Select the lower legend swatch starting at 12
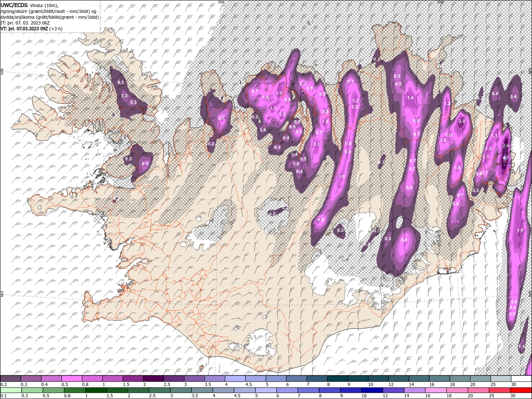 point(393,390)
